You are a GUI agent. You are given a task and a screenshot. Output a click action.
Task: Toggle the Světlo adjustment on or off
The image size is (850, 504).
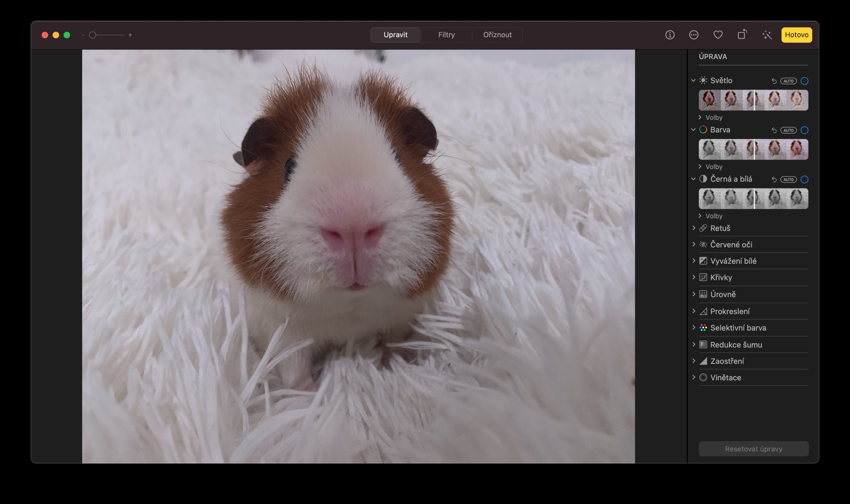point(804,81)
